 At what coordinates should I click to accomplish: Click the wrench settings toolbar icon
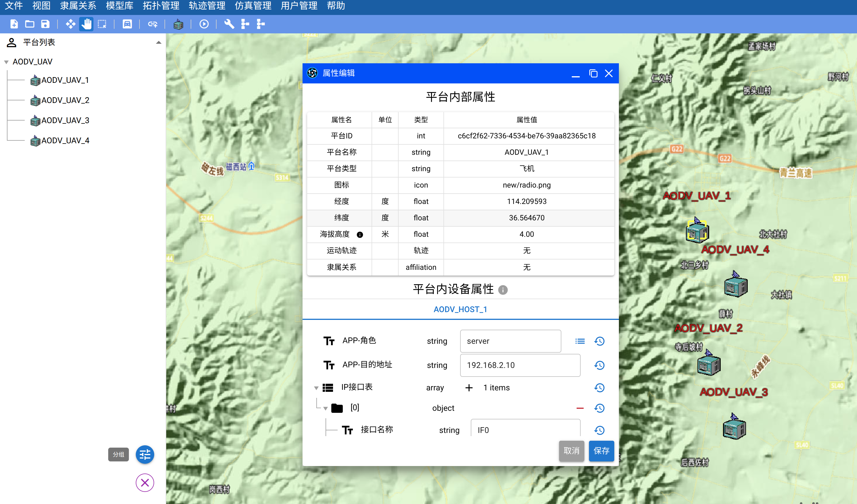pyautogui.click(x=229, y=24)
